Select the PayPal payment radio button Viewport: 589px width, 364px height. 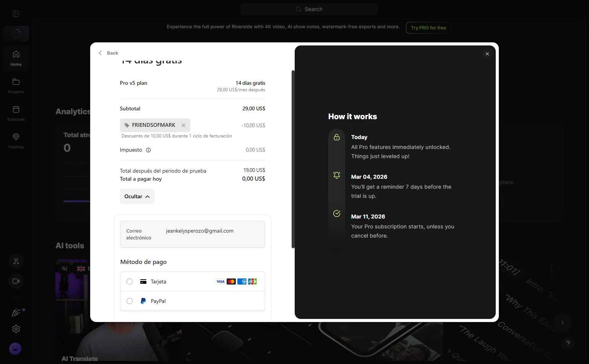pos(130,301)
